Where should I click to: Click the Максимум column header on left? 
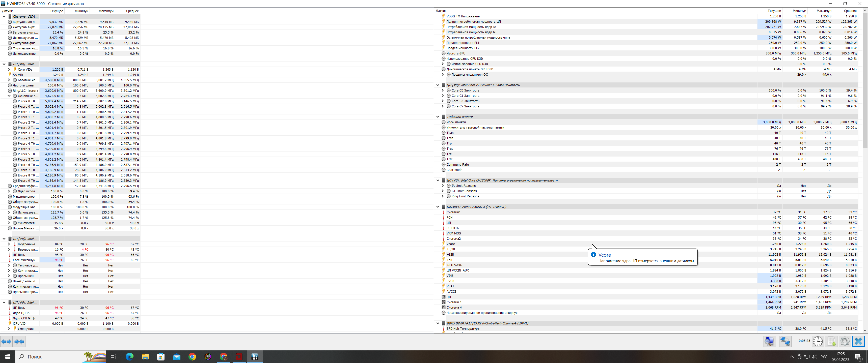pyautogui.click(x=106, y=11)
